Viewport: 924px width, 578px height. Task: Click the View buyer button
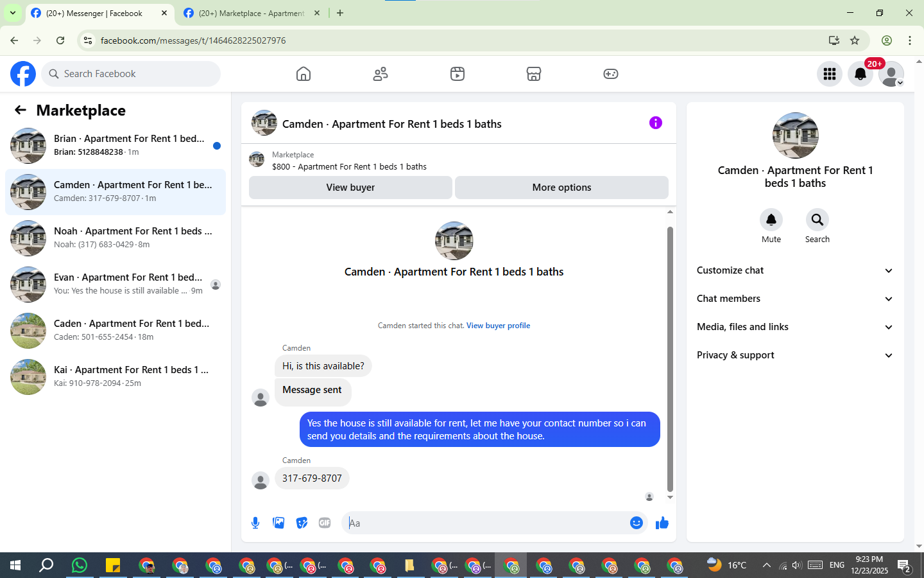350,188
